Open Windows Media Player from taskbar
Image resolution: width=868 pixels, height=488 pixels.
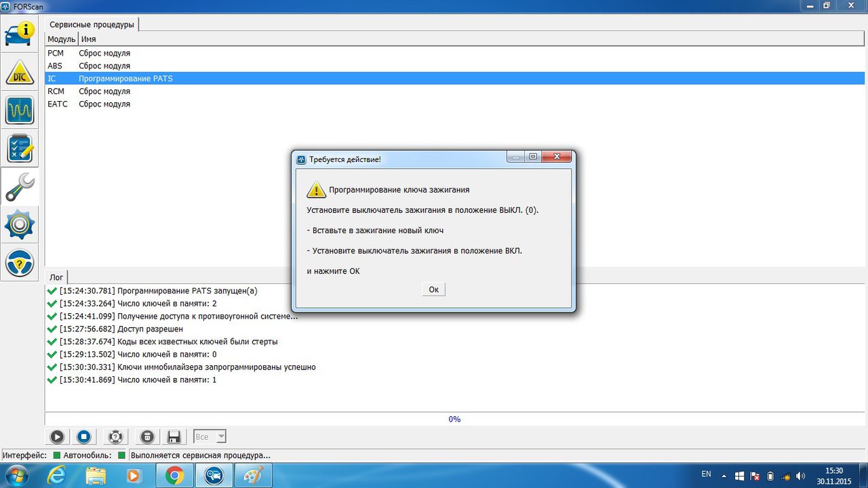coord(134,476)
